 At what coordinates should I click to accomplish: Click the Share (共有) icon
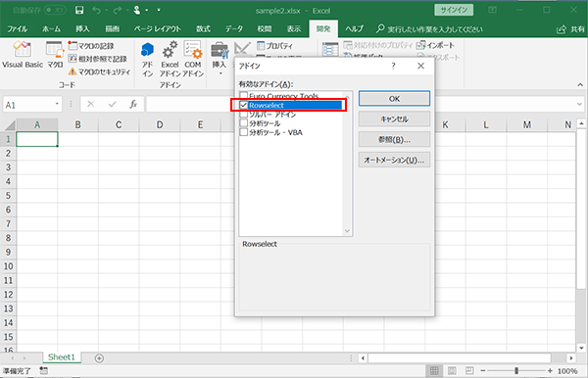pyautogui.click(x=561, y=29)
